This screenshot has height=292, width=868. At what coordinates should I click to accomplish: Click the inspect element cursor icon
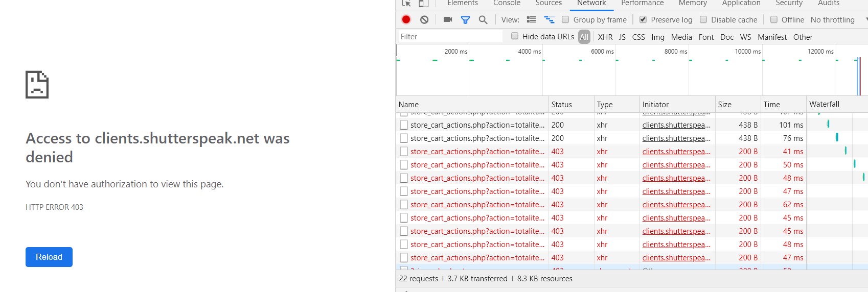(406, 3)
